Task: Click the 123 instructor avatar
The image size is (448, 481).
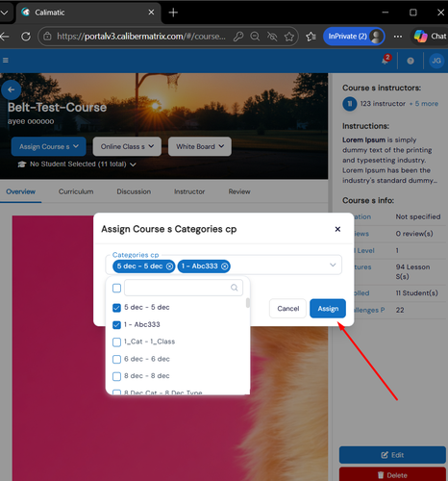Action: point(350,104)
